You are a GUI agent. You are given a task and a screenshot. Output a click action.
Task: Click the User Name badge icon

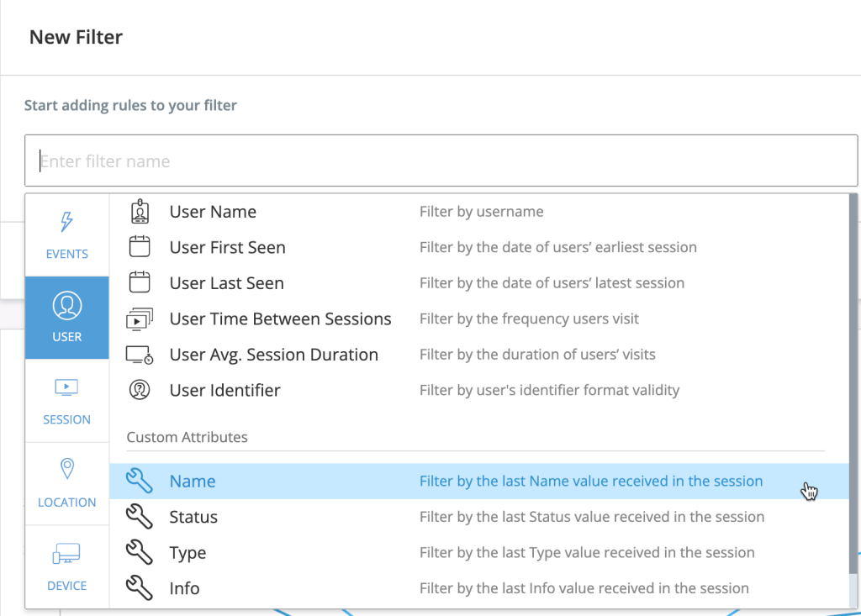coord(140,212)
